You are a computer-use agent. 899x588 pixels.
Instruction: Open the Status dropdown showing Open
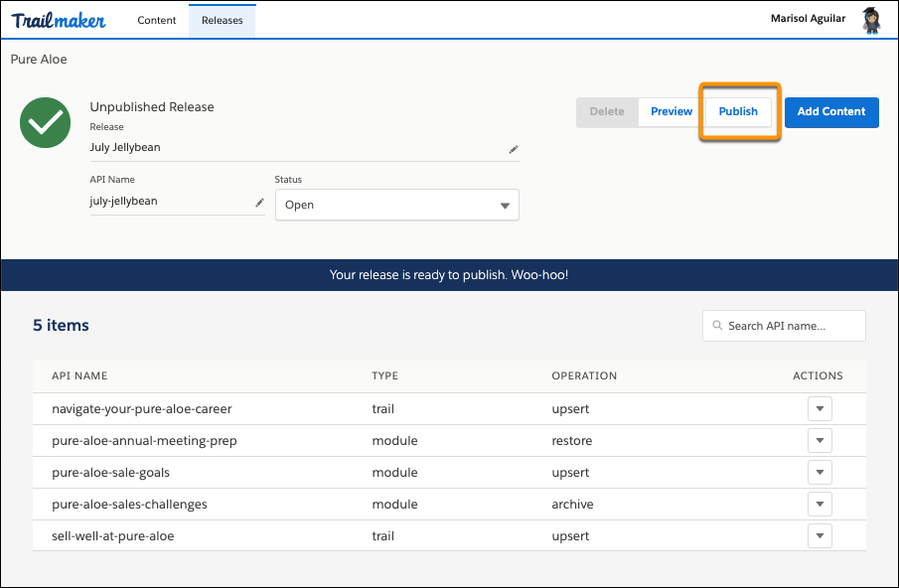pos(396,205)
